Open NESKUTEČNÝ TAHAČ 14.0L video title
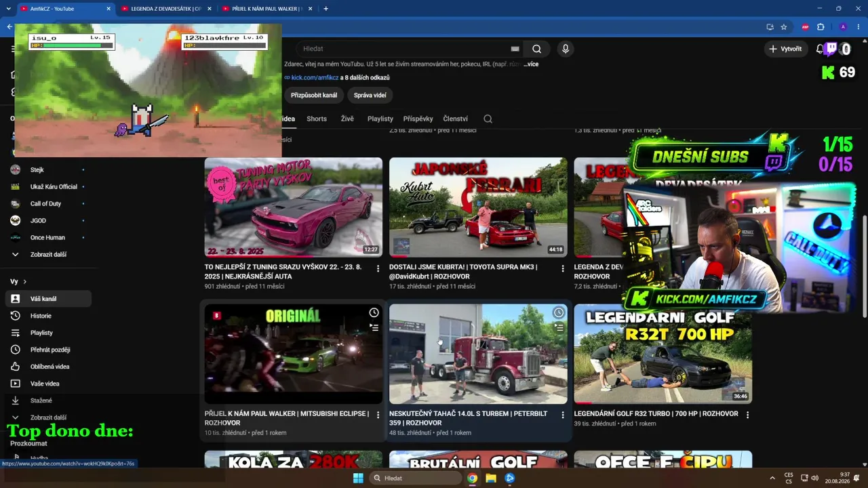 [x=468, y=418]
